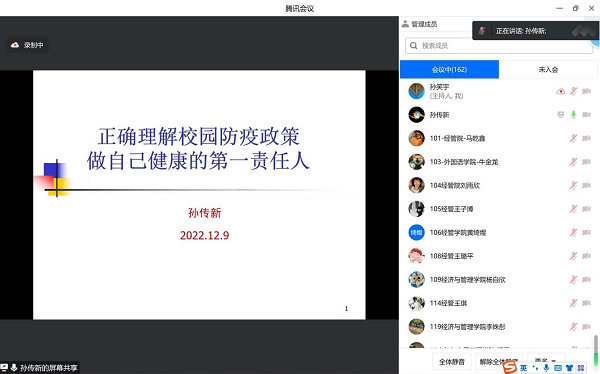Unmute microphone of 106经管学院 member
Viewport: 600px width, 374px height.
[x=573, y=232]
